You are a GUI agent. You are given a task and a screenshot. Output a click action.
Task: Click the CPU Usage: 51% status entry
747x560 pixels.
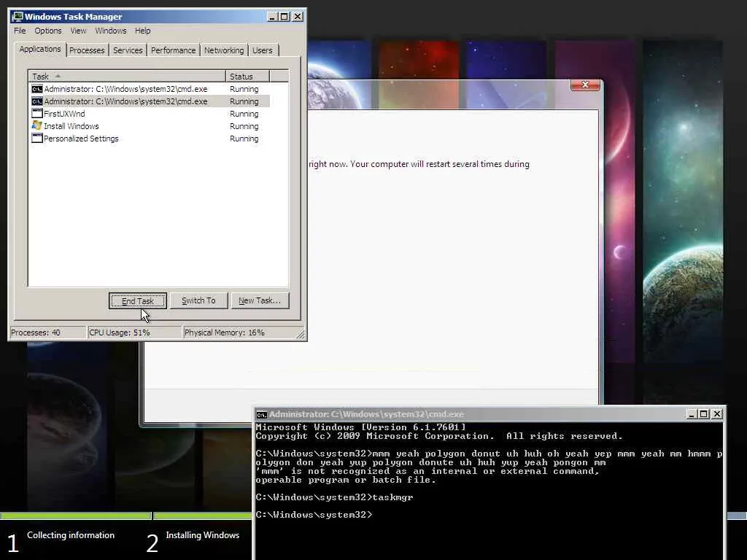click(134, 332)
